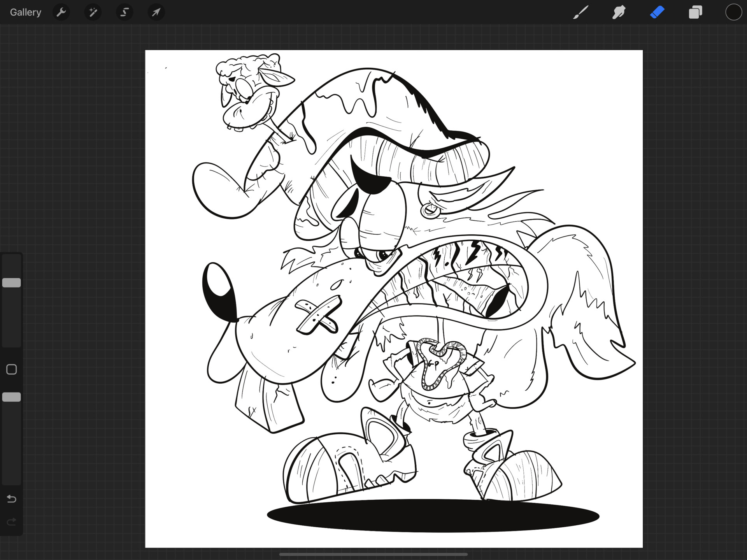Tap the active blue Eraser tool
This screenshot has width=747, height=560.
pyautogui.click(x=657, y=12)
